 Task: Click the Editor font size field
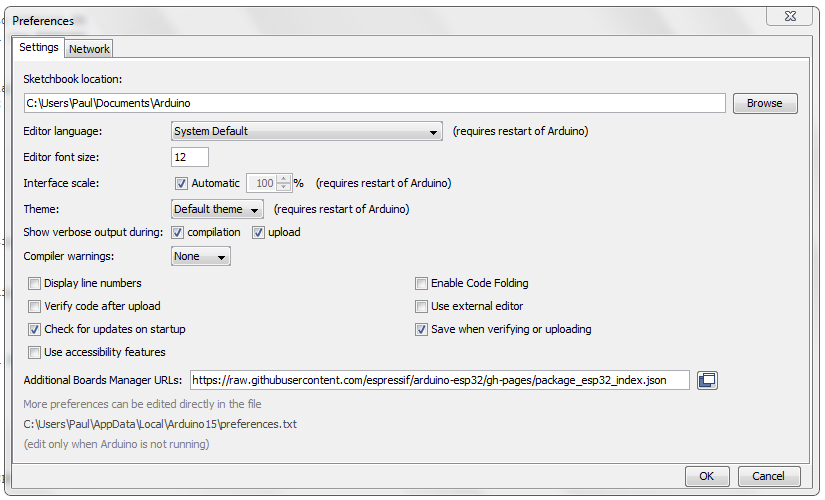pyautogui.click(x=190, y=157)
